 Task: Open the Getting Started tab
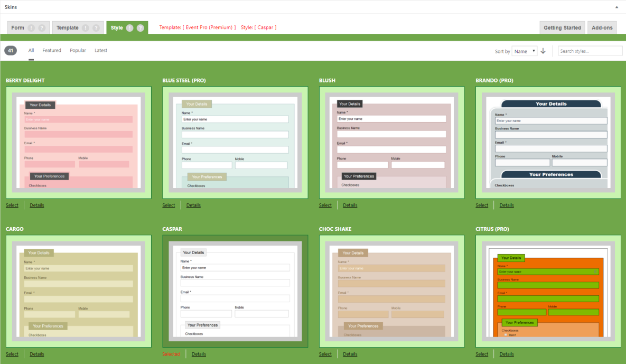tap(562, 28)
